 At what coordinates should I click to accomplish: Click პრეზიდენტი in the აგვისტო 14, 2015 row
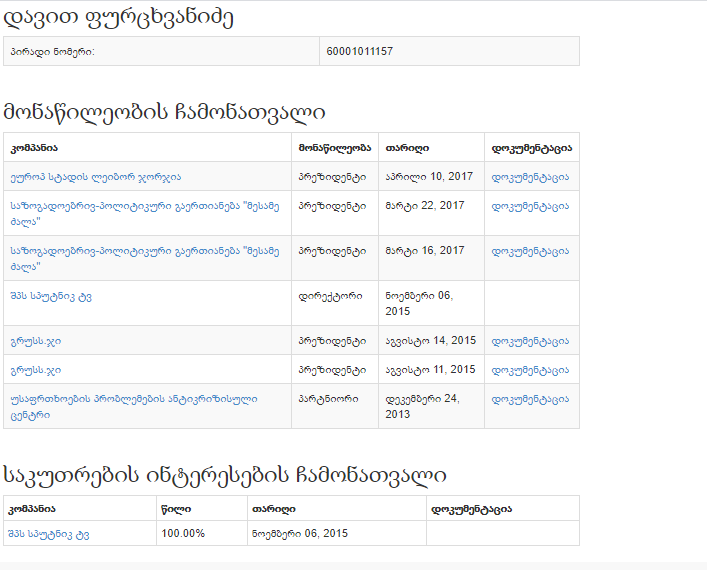pyautogui.click(x=332, y=341)
